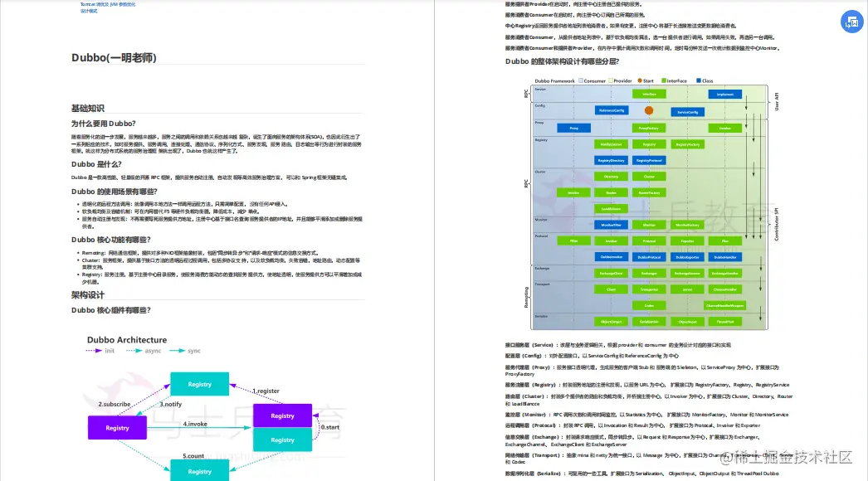Click the "服务注册层 (Registry)" description line
The width and height of the screenshot is (868, 481).
point(647,385)
